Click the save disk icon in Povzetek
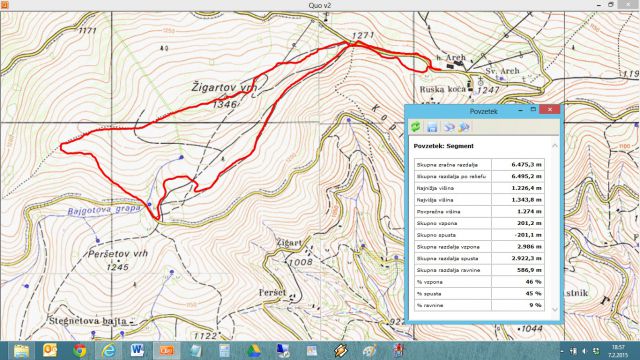 [x=432, y=127]
